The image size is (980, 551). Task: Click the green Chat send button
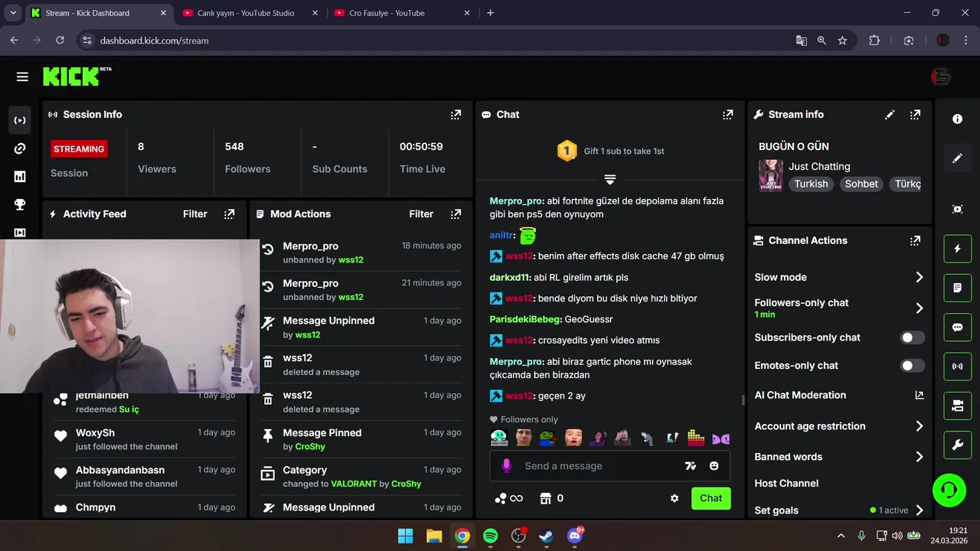click(x=710, y=498)
